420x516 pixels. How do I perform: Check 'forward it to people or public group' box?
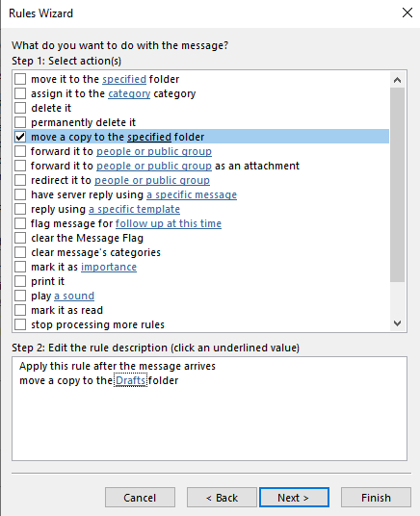[x=20, y=151]
